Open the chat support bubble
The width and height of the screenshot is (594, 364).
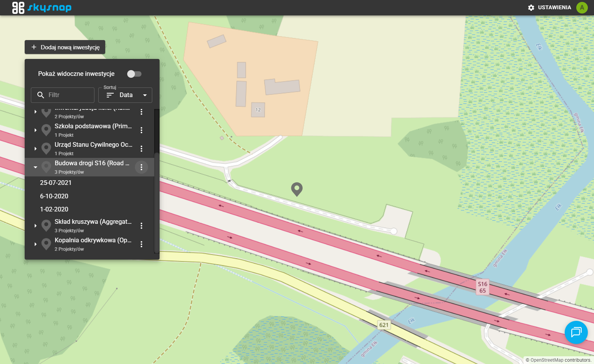point(576,332)
